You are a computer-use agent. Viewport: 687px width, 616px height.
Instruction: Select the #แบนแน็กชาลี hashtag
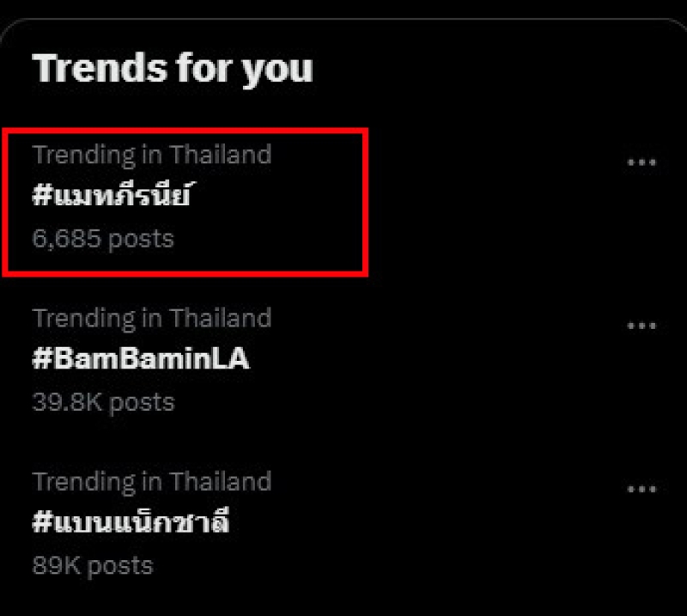tap(131, 522)
